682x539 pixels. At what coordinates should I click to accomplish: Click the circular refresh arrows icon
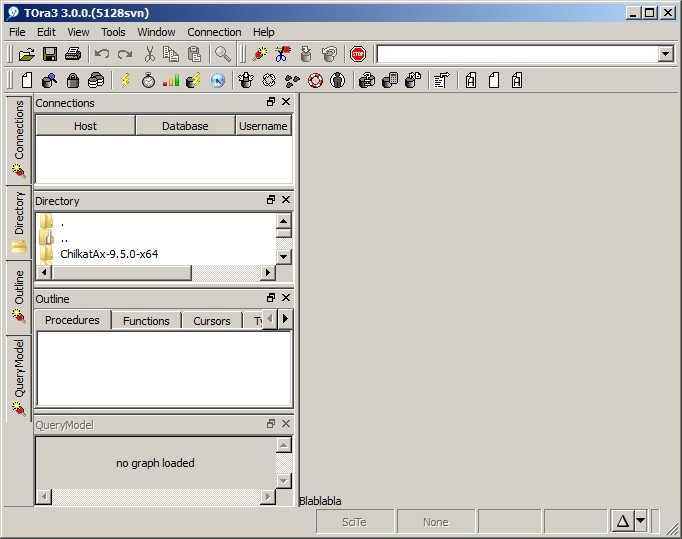269,80
